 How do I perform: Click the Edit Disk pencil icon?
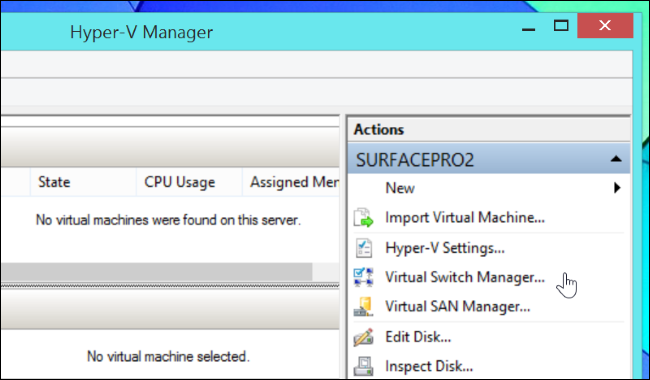tap(363, 337)
